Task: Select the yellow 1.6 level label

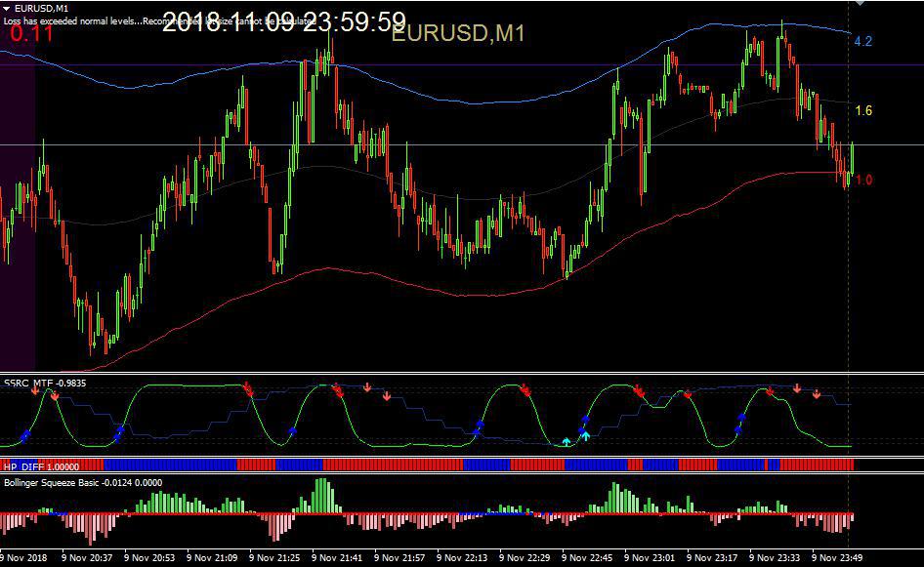Action: tap(863, 110)
